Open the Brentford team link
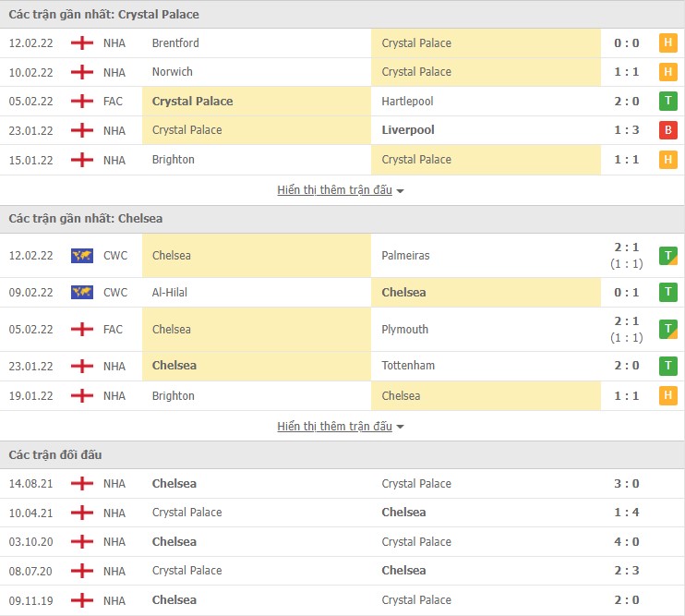This screenshot has height=616, width=685. click(175, 43)
